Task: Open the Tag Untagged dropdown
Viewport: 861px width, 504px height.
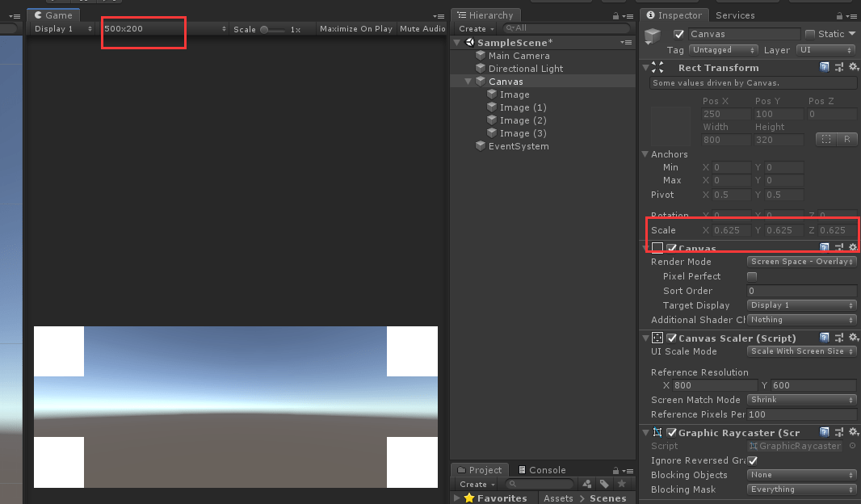Action: pyautogui.click(x=724, y=50)
